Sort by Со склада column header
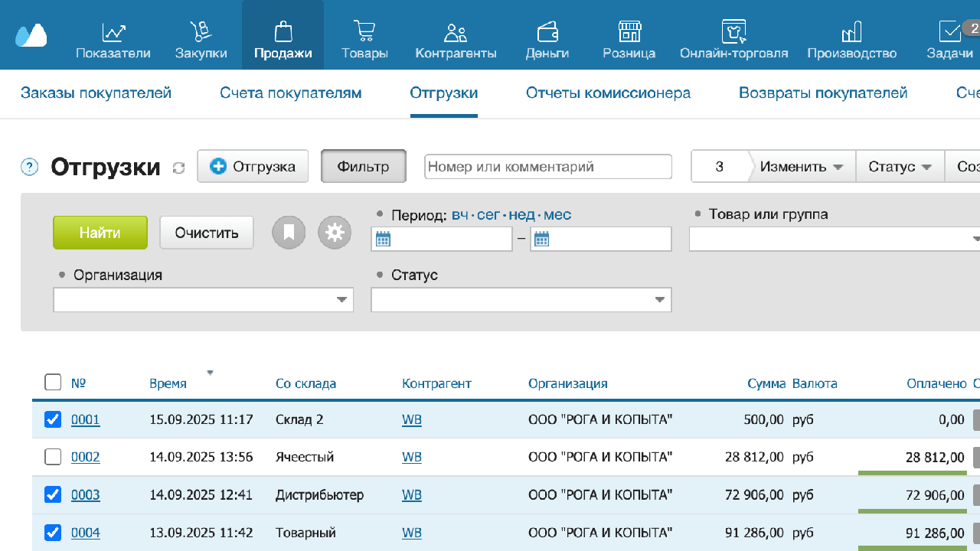Image resolution: width=980 pixels, height=551 pixels. click(x=305, y=383)
